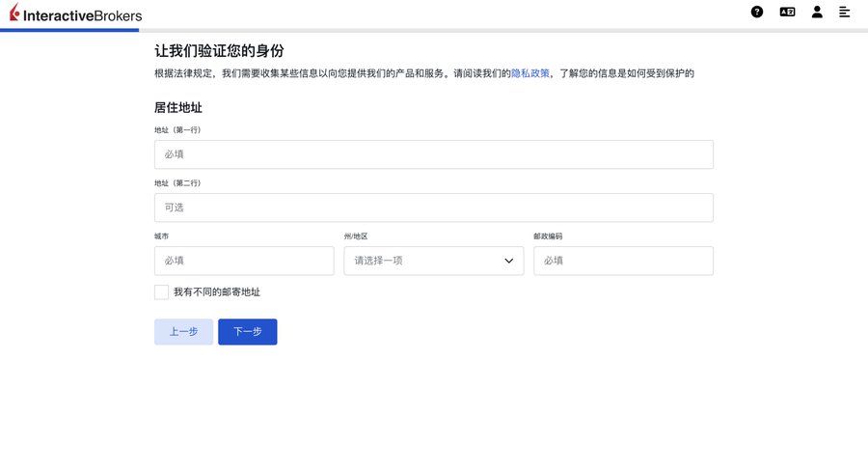Focus the 邮政编码 input field

tap(623, 261)
